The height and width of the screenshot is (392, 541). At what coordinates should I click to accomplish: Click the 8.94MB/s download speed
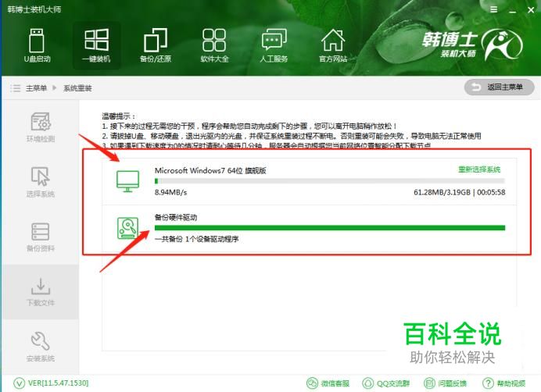click(x=170, y=192)
